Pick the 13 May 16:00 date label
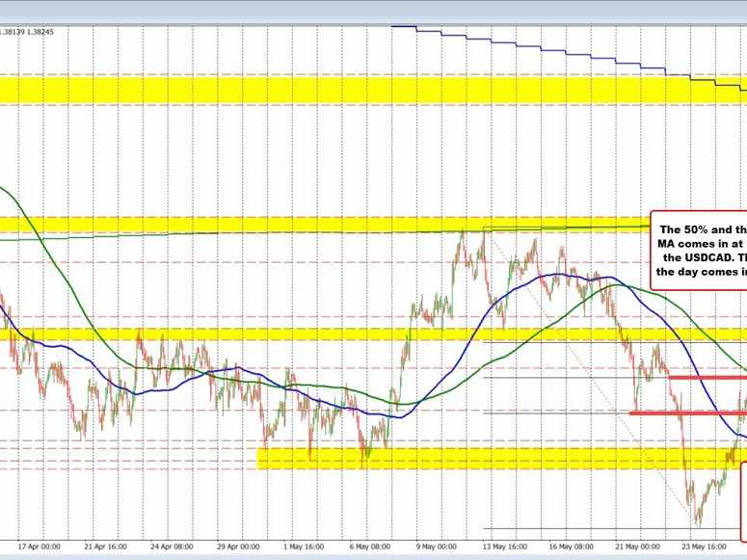The width and height of the screenshot is (747, 560). click(506, 547)
